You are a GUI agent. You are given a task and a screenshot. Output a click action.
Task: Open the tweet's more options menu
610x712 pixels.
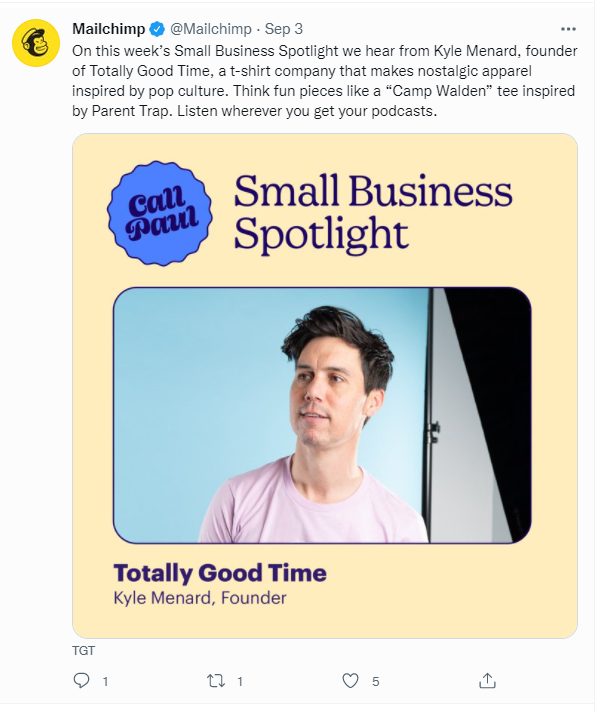click(570, 29)
